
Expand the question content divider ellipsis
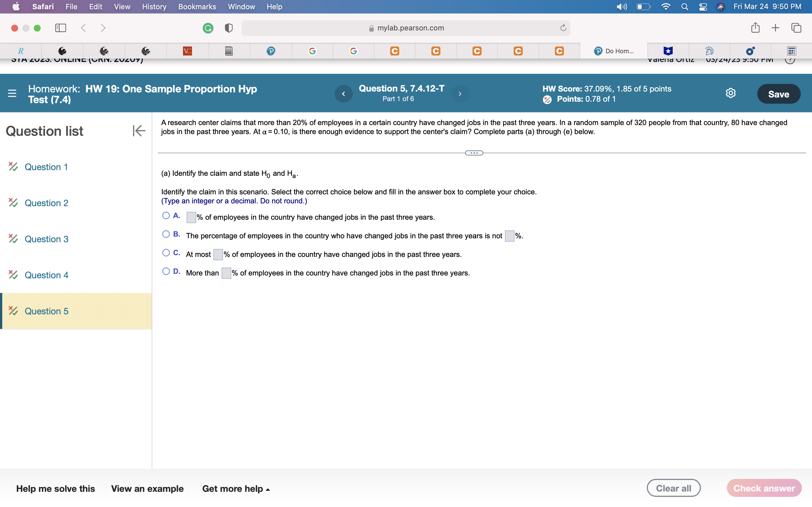click(473, 153)
